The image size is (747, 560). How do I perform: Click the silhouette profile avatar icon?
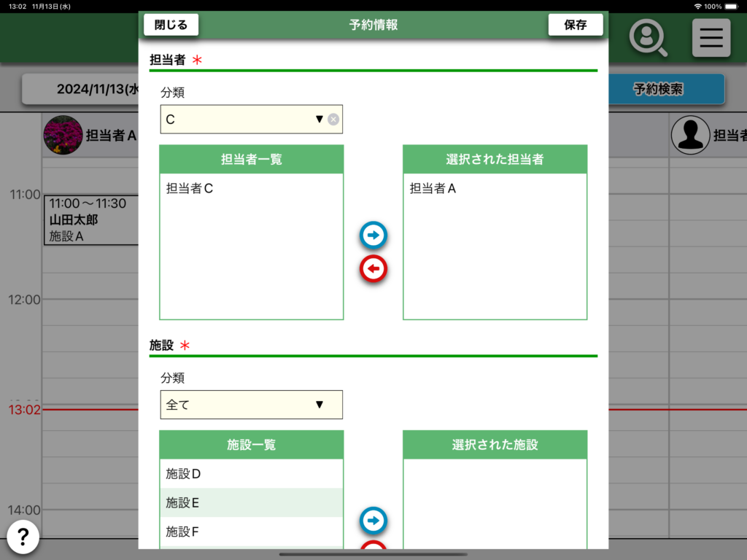pos(690,135)
